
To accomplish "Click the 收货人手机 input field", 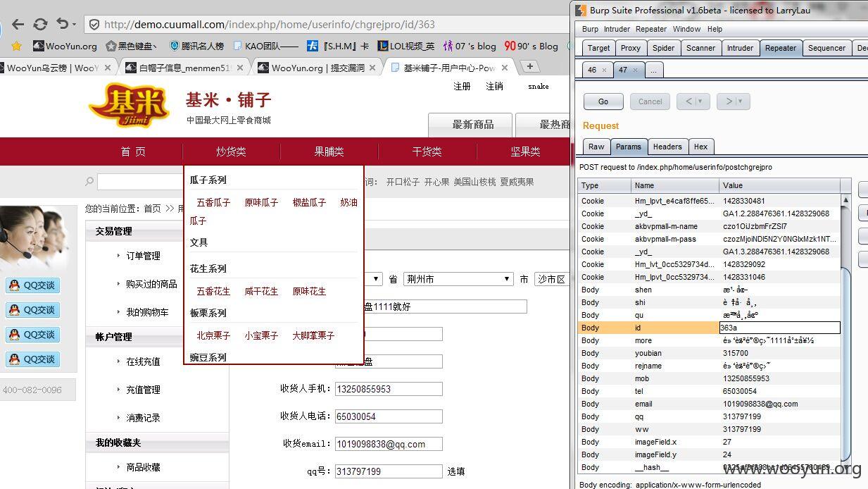I will [x=389, y=389].
